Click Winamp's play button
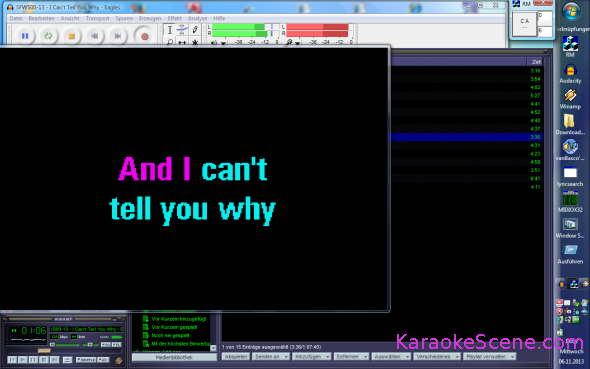 tap(23, 360)
